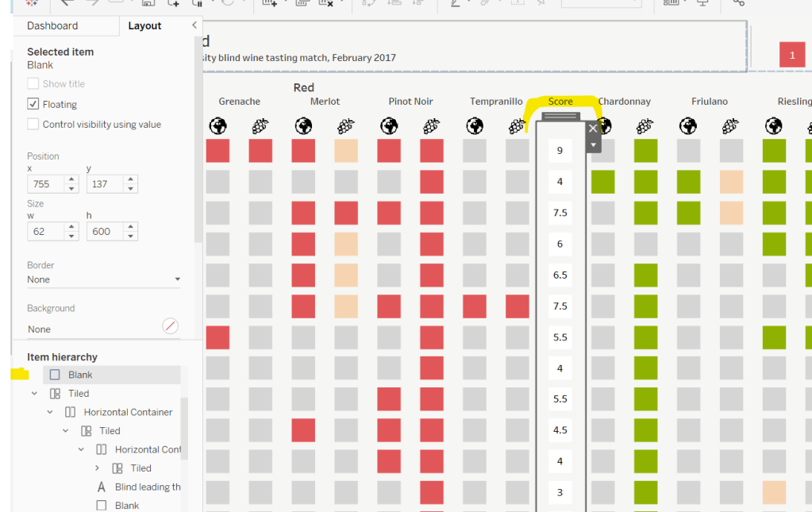Click the globe icon under Pinot Noir
Viewport: 812px width, 512px height.
(389, 126)
